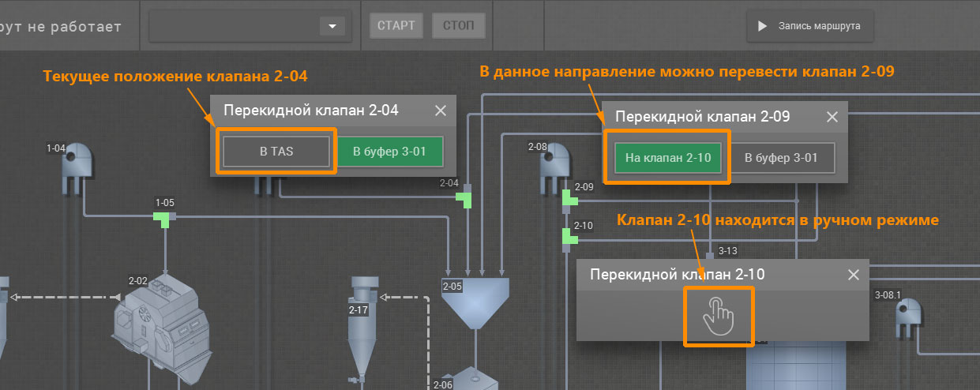This screenshot has height=390, width=980.
Task: Close the 'Перекидной клапан 2-04' popup
Action: pos(441,111)
